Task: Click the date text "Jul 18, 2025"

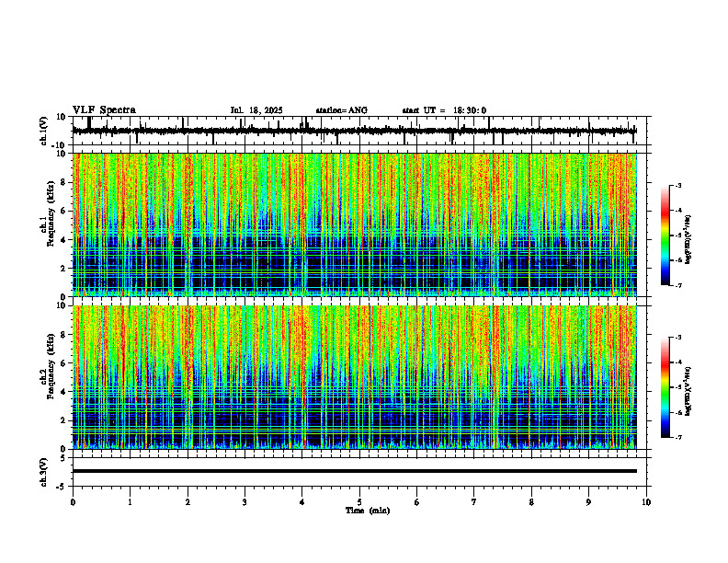Action: [256, 110]
